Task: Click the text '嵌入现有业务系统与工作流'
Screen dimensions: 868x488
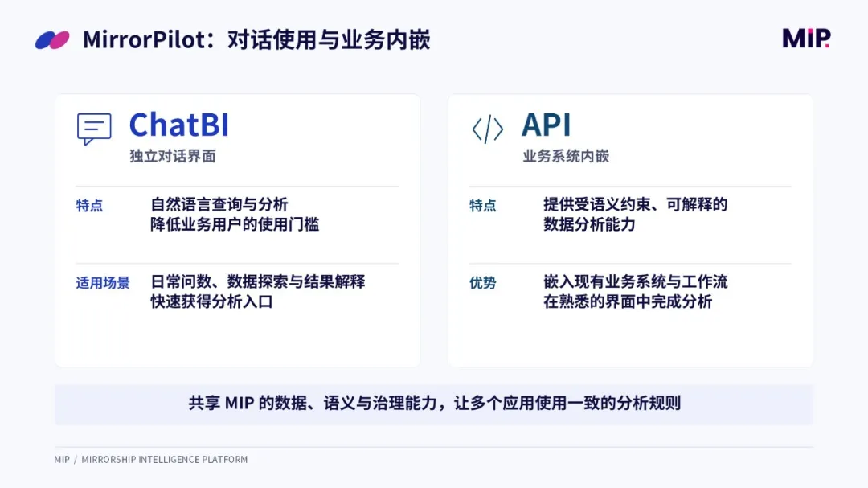Action: click(x=636, y=281)
